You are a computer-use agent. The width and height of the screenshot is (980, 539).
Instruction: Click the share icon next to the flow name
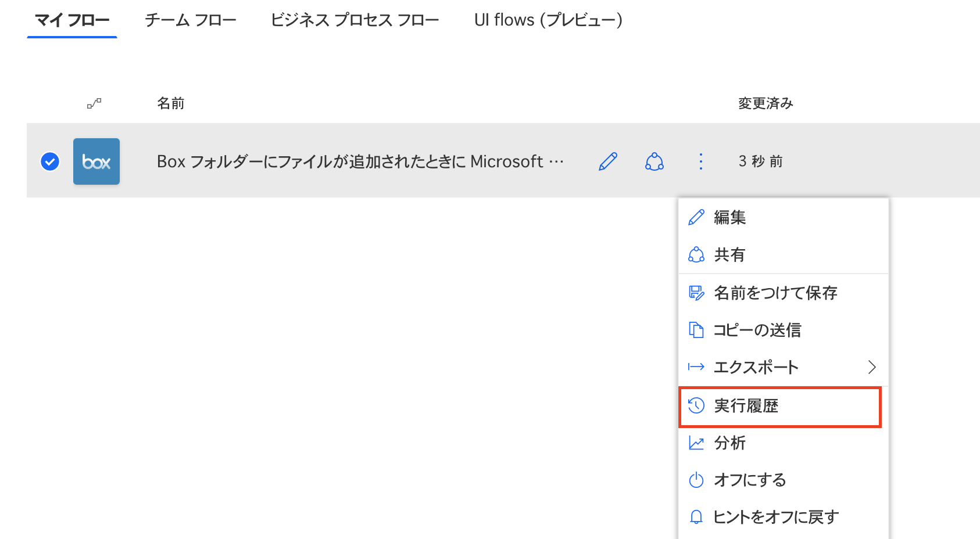pos(654,161)
